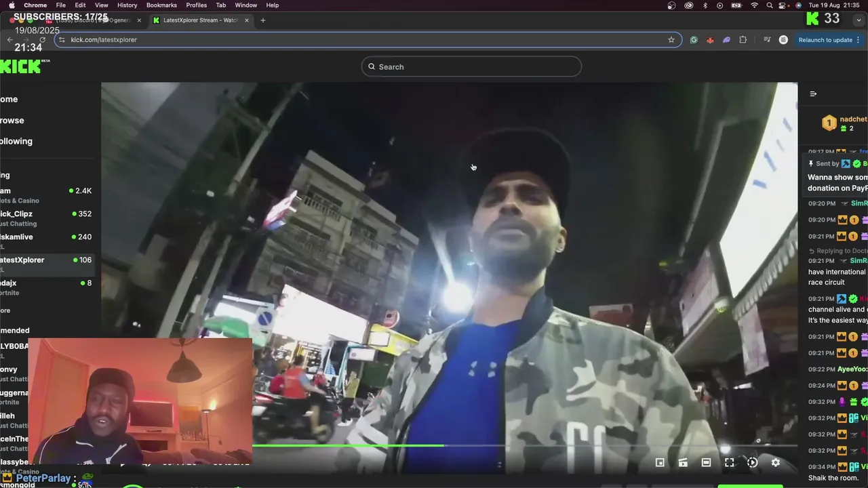Screen dimensions: 868x488
Task: Click Relaunch to update button
Action: [829, 40]
